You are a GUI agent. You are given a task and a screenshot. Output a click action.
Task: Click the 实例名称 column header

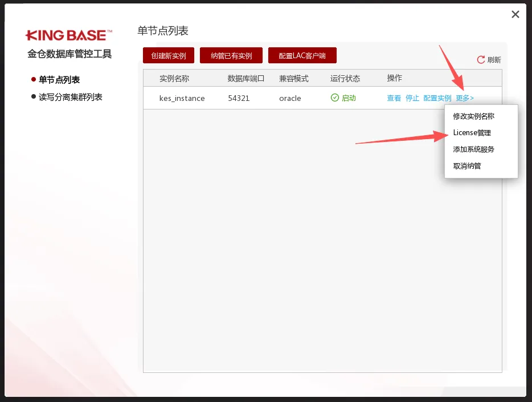coord(174,79)
